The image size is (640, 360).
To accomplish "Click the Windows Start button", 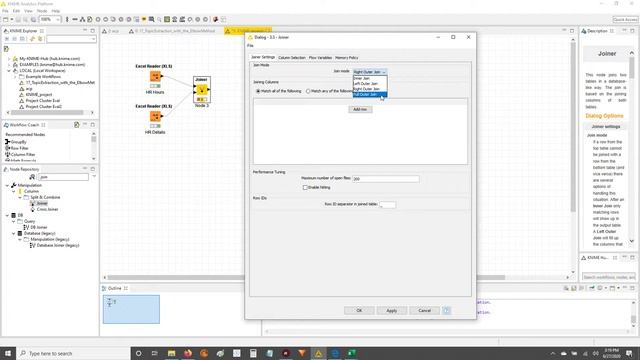I will [8, 353].
